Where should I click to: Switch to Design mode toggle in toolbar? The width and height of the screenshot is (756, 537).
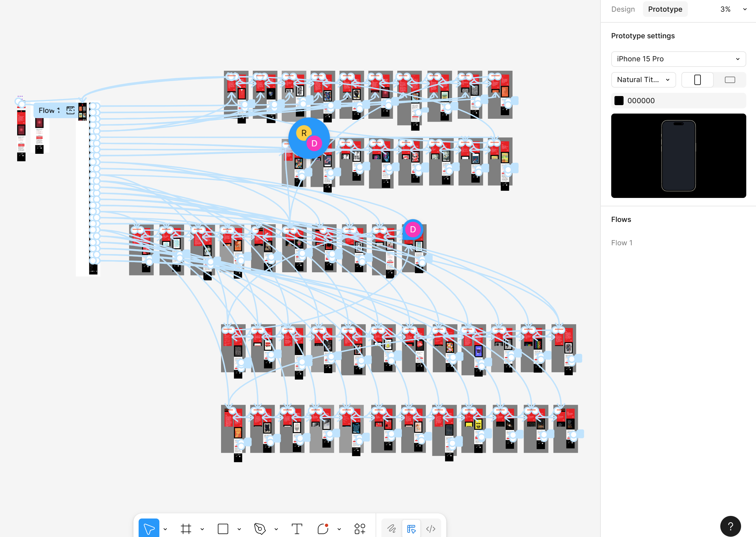[x=411, y=529]
